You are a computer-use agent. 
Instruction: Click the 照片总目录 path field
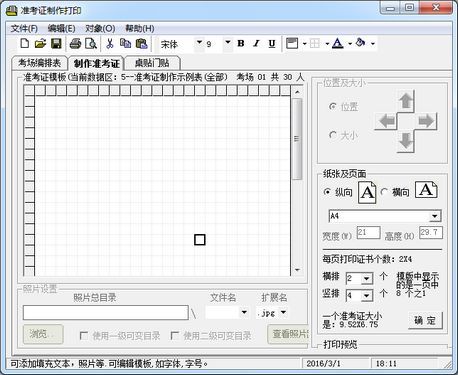[x=106, y=313]
